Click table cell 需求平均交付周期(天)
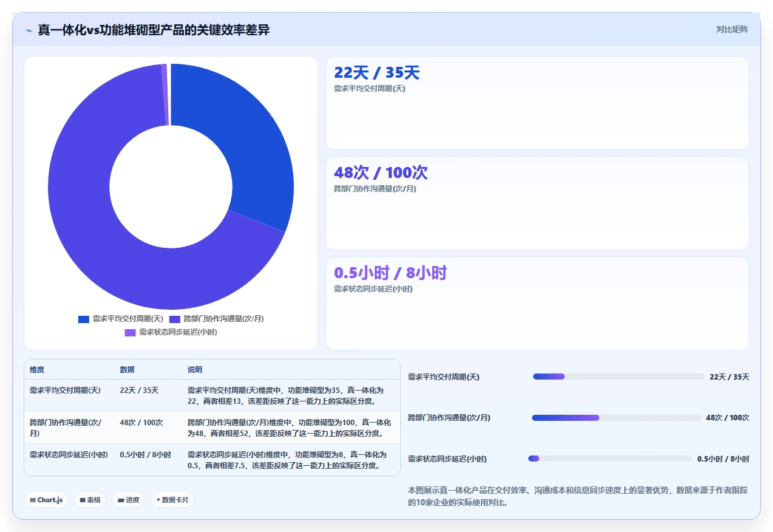Image resolution: width=773 pixels, height=532 pixels. (x=66, y=390)
